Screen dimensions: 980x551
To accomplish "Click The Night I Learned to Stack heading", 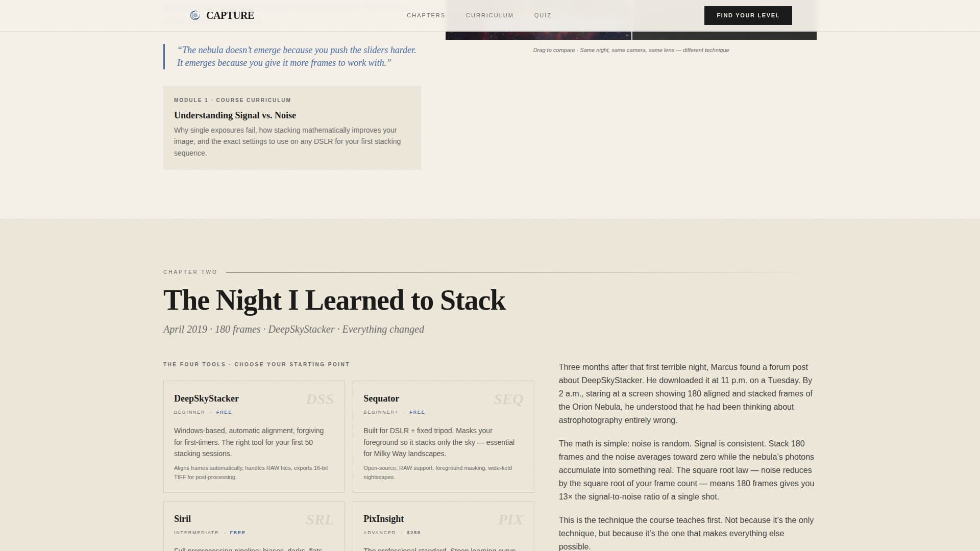I will [x=334, y=300].
